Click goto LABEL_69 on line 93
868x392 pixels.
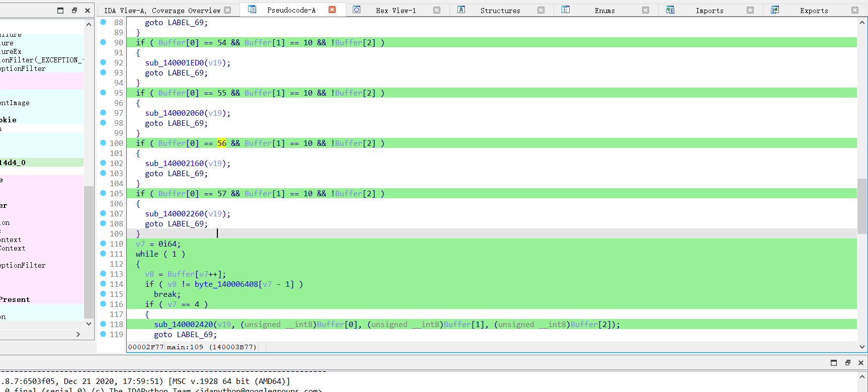coord(176,73)
